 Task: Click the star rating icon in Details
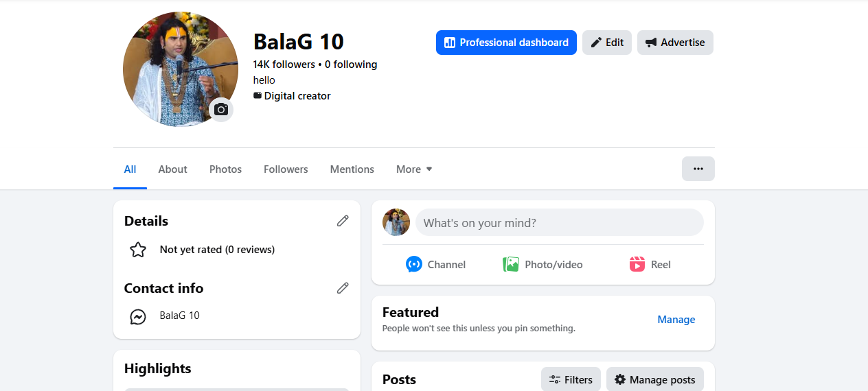point(138,250)
